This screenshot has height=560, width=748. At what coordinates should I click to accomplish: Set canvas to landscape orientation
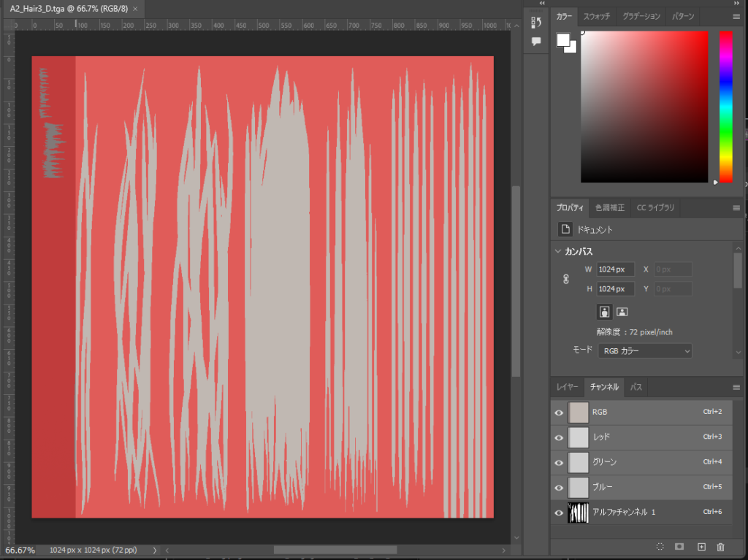(x=622, y=312)
